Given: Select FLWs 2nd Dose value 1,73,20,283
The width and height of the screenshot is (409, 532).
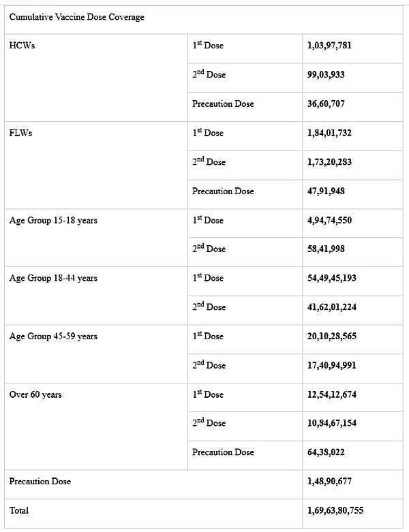Looking at the screenshot, I should pyautogui.click(x=330, y=162).
